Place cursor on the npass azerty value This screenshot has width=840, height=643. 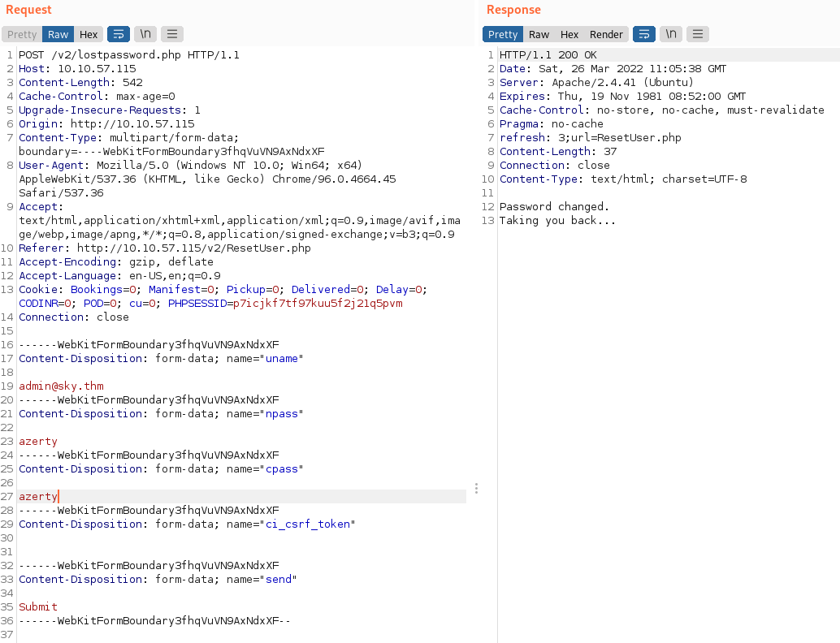[x=38, y=441]
